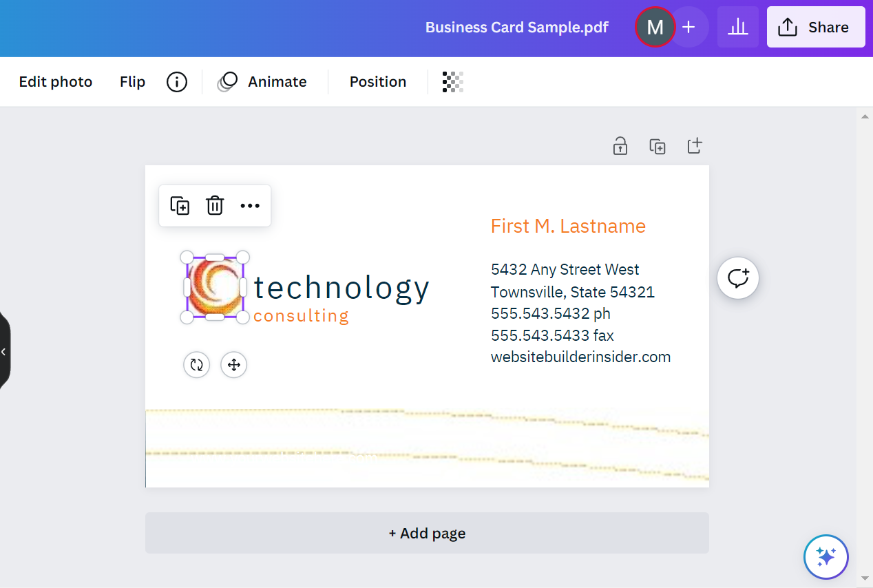Click the + Add page button

427,533
